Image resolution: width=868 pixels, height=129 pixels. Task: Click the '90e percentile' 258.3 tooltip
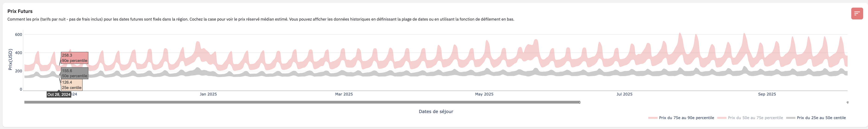[x=74, y=58]
